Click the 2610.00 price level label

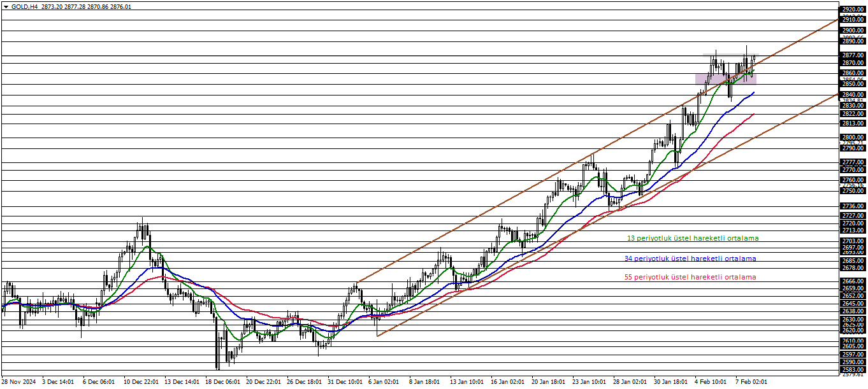click(x=853, y=341)
